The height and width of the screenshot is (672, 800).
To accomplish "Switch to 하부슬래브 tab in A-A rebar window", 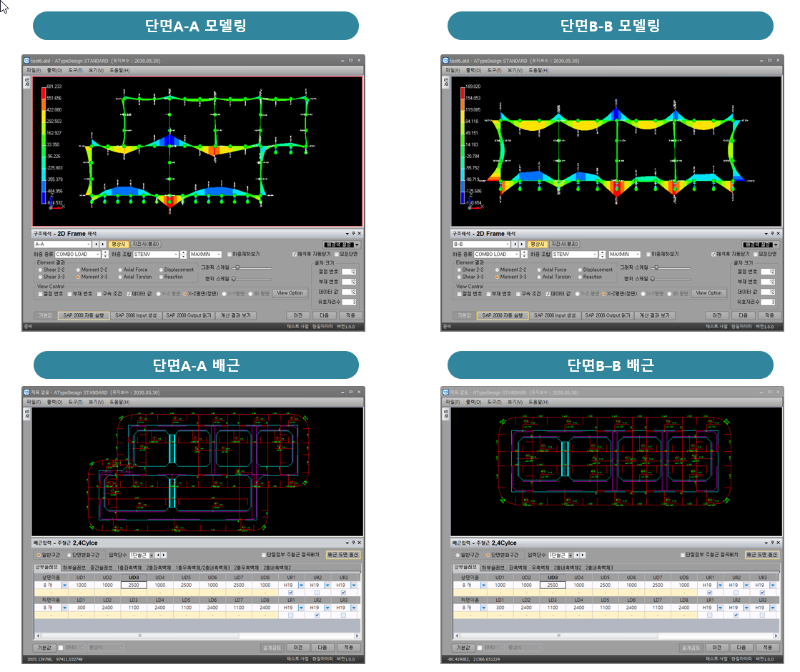I will coord(74,568).
